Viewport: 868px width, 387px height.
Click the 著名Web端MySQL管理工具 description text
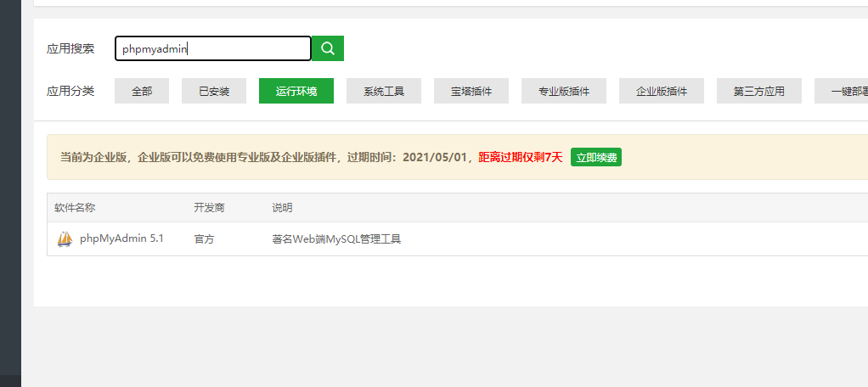tap(336, 239)
